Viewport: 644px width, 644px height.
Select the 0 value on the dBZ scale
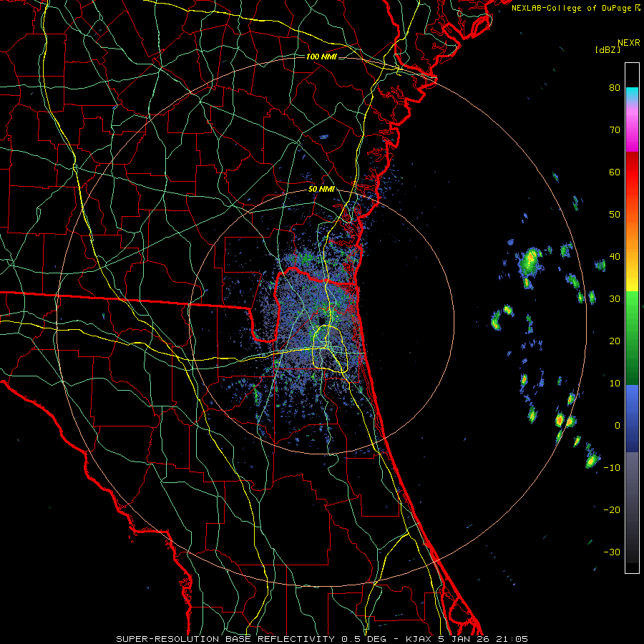[618, 426]
